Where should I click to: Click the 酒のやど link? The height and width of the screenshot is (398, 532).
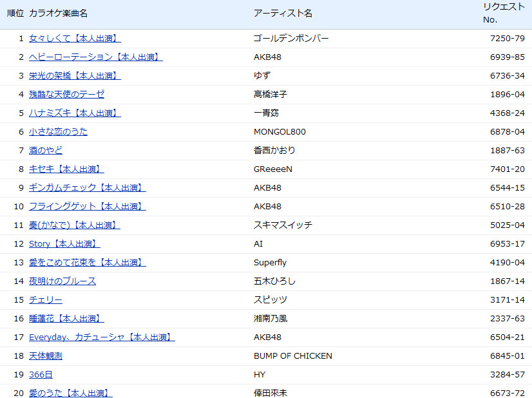pos(46,150)
